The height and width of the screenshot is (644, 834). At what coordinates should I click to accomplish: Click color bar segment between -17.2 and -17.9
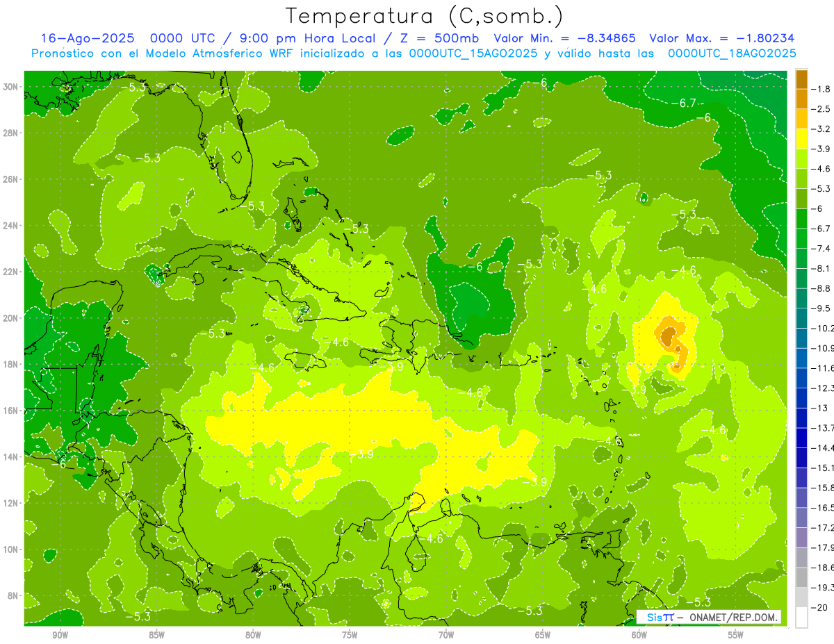801,538
